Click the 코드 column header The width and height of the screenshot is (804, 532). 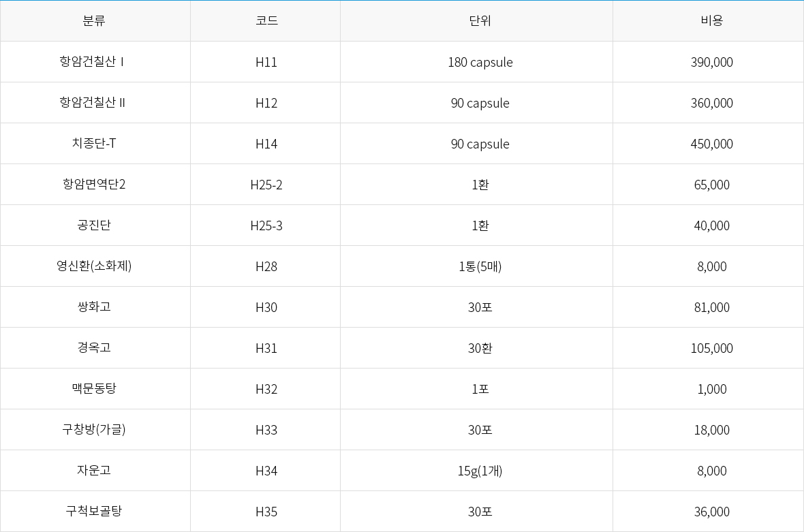[x=266, y=20]
